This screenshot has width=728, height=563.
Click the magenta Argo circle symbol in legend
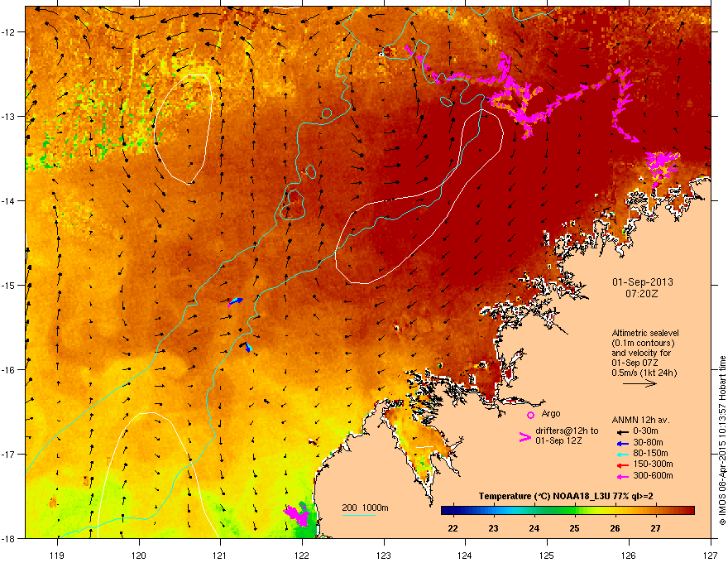(x=530, y=415)
